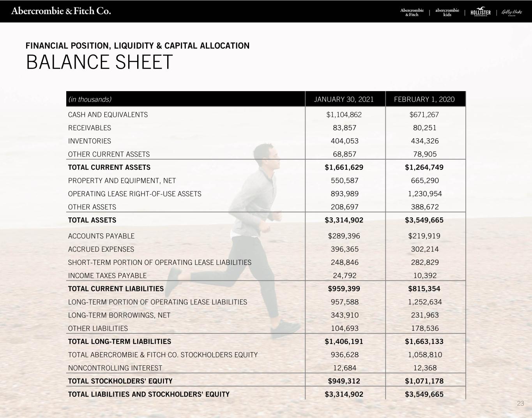Select the TOTAL STOCKHOLDERS' EQUITY label
Image resolution: width=532 pixels, height=418 pixels.
coord(120,381)
